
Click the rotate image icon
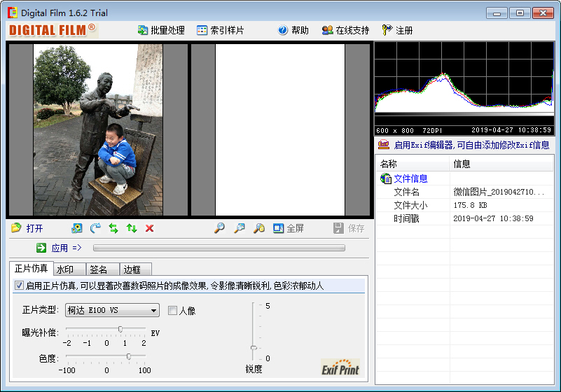point(95,228)
